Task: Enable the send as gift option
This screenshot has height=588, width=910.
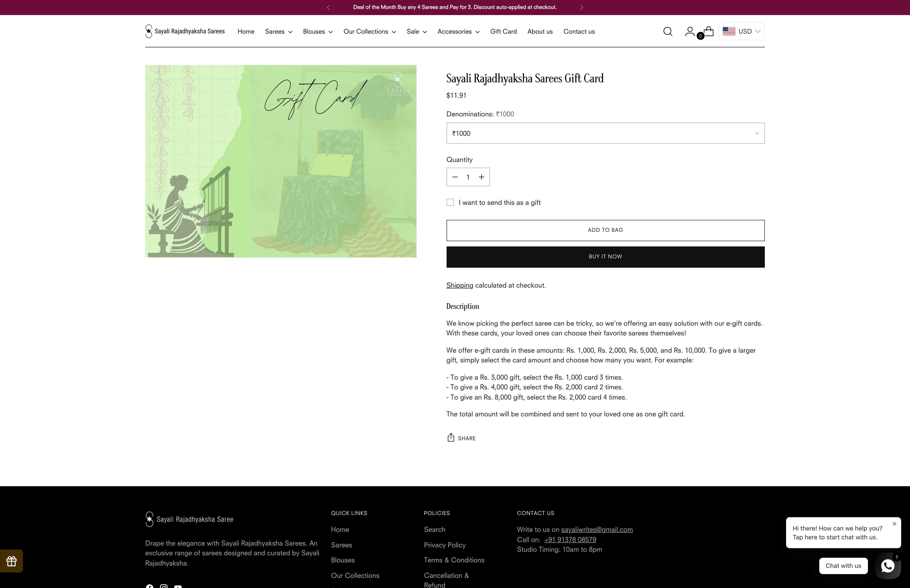Action: coord(450,202)
